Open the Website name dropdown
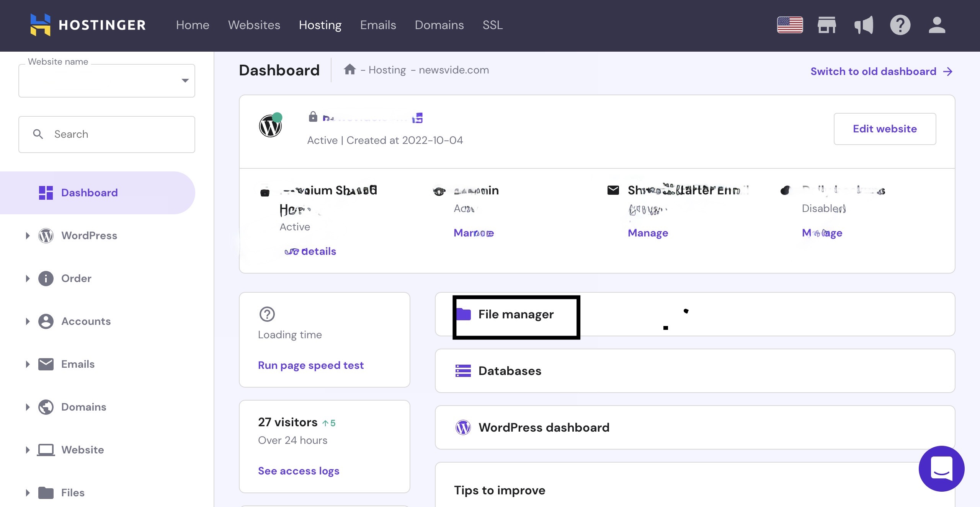This screenshot has width=980, height=507. (107, 81)
